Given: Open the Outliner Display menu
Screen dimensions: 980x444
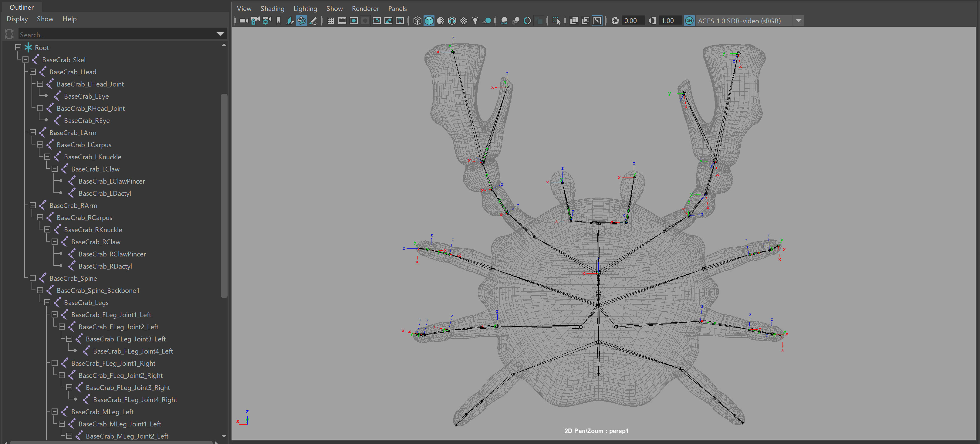Looking at the screenshot, I should click(17, 19).
